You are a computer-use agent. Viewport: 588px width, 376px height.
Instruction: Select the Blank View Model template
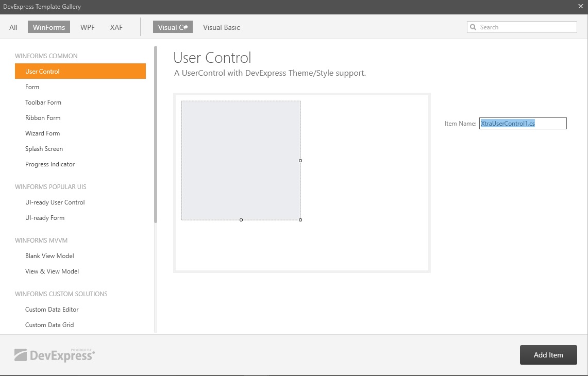coord(80,256)
